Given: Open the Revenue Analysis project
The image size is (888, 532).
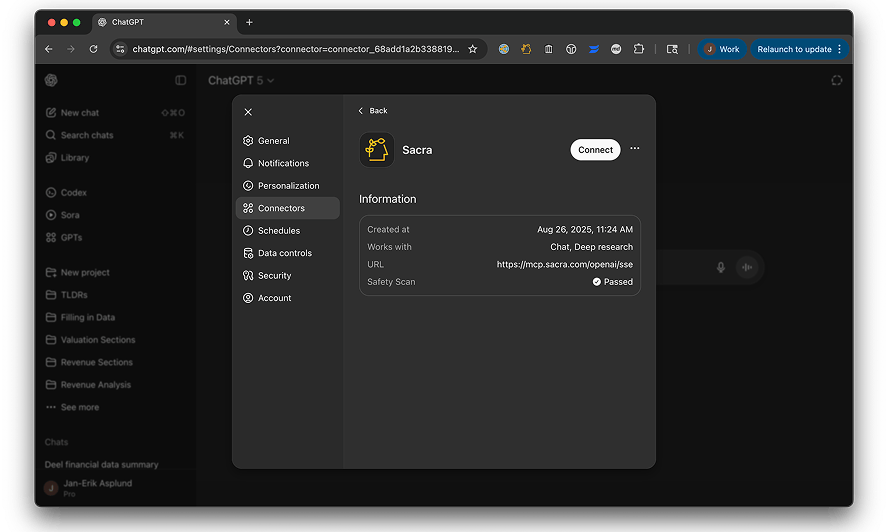Looking at the screenshot, I should 115,385.
